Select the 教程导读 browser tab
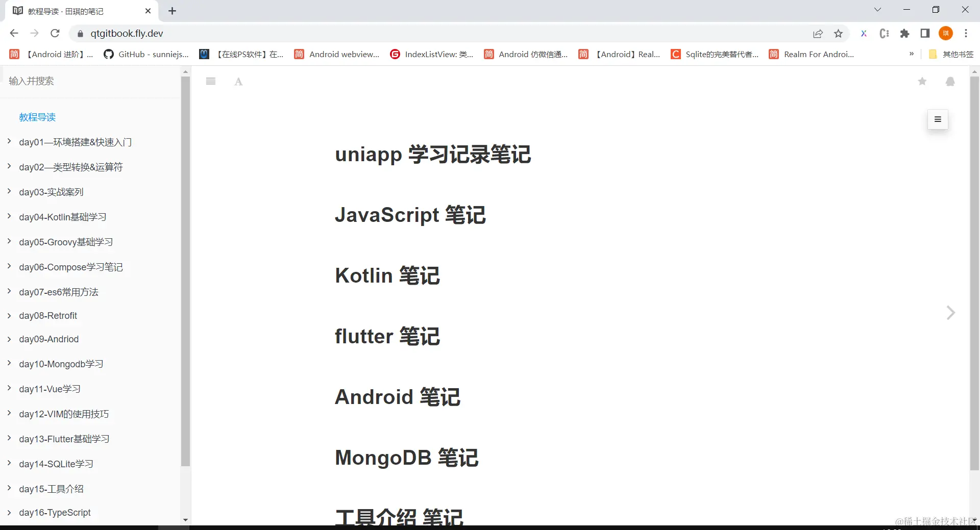The height and width of the screenshot is (530, 980). point(82,11)
